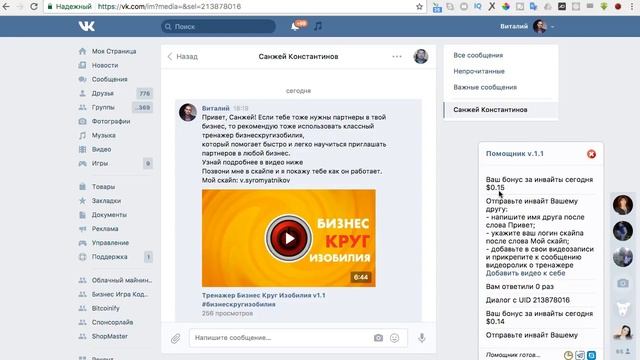Open the music note icon in header
The height and width of the screenshot is (360, 640).
pos(318,27)
